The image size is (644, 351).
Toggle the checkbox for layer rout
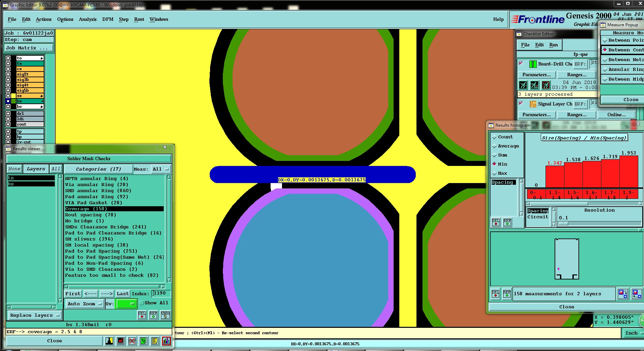pos(8,124)
